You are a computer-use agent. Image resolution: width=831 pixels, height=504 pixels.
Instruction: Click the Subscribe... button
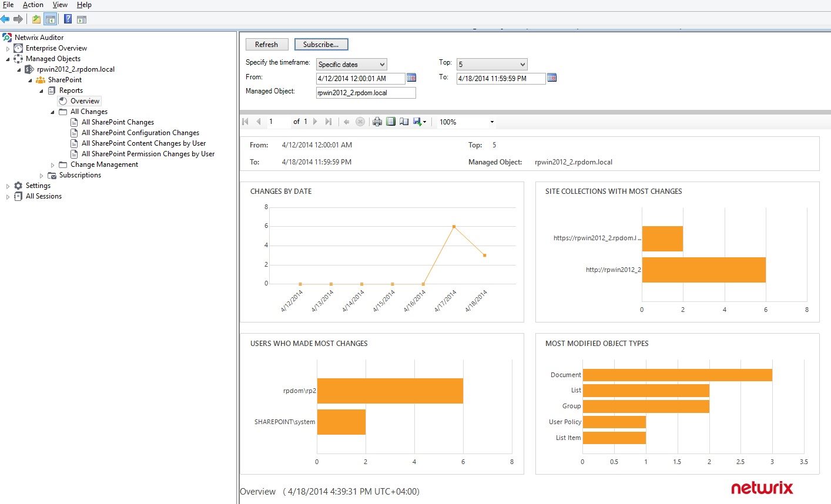(x=321, y=44)
